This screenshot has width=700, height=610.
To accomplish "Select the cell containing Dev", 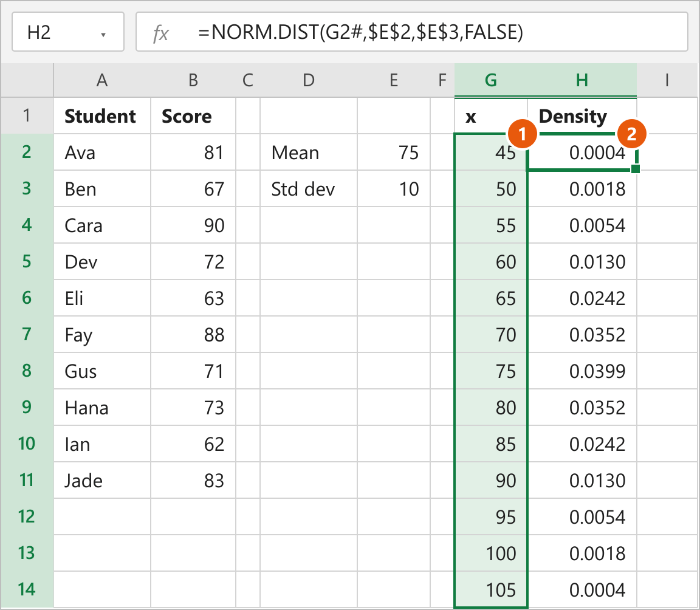I will pyautogui.click(x=102, y=261).
